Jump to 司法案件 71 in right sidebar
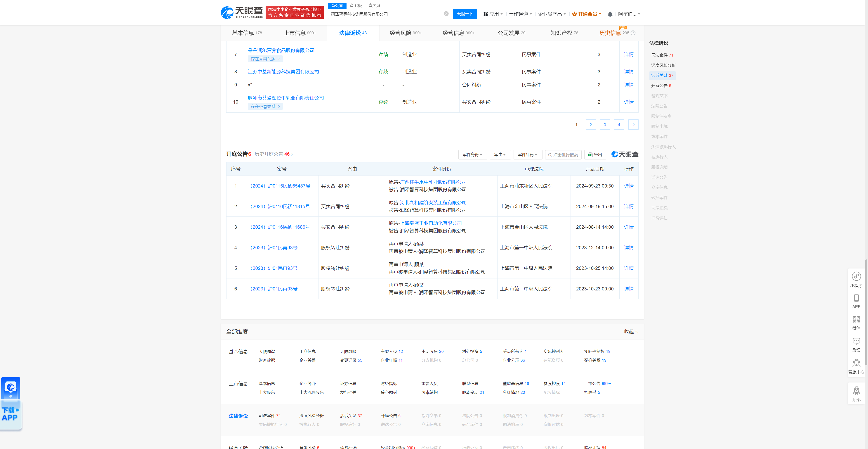Image resolution: width=868 pixels, height=449 pixels. point(662,55)
